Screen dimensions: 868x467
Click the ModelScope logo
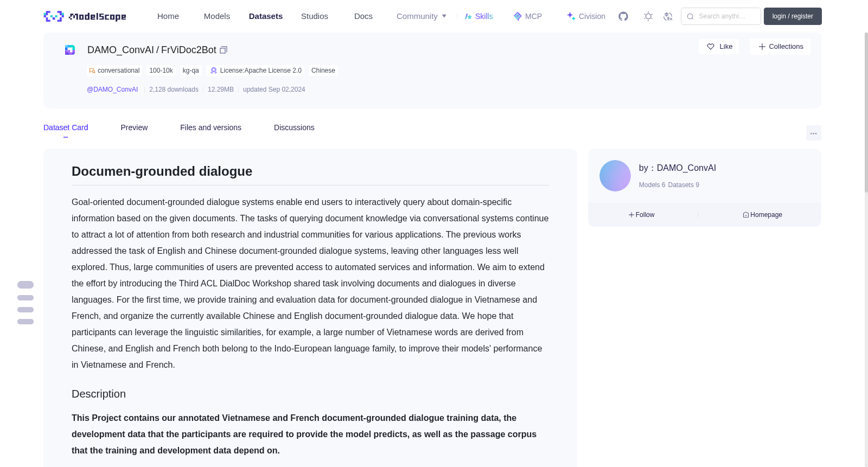85,16
